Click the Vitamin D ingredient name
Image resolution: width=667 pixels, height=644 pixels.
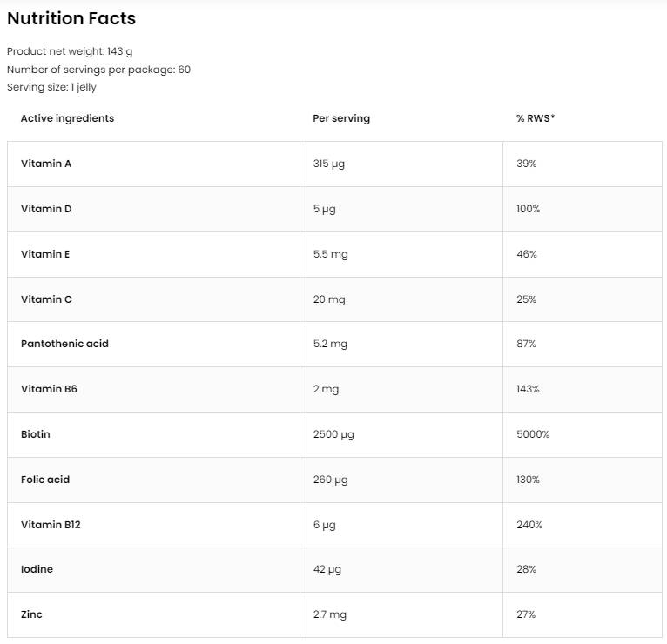pyautogui.click(x=46, y=209)
